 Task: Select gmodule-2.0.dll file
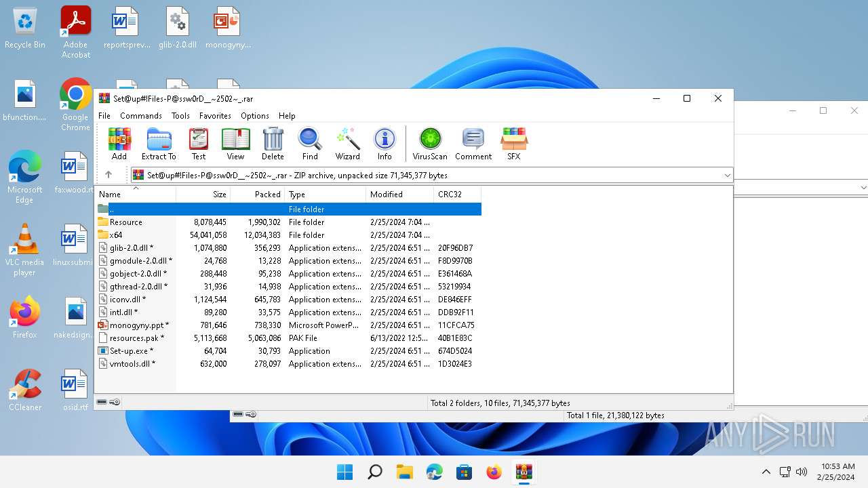click(288, 261)
